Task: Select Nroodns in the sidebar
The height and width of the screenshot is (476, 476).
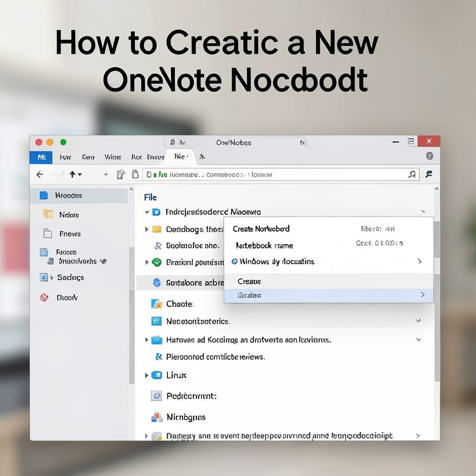Action: point(79,196)
